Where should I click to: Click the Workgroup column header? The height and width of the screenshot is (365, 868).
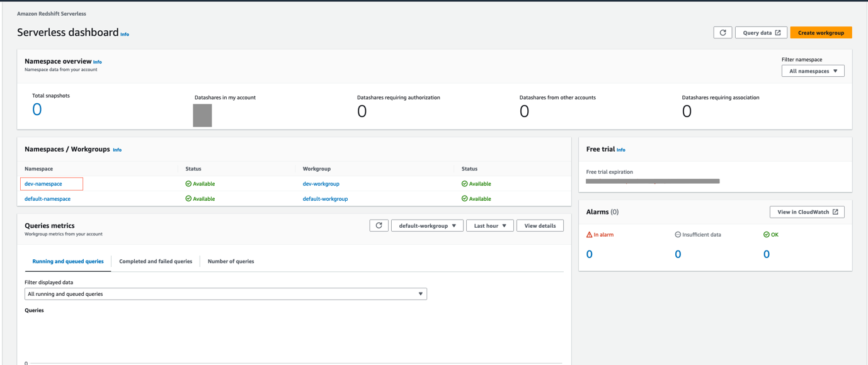pyautogui.click(x=317, y=169)
